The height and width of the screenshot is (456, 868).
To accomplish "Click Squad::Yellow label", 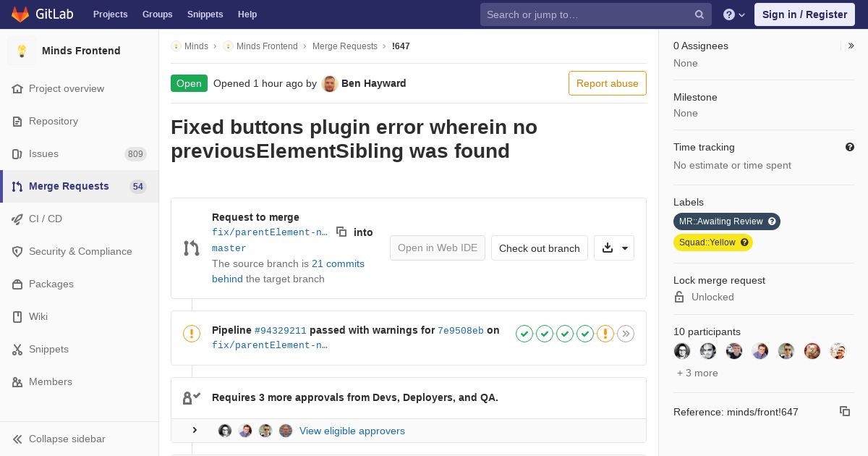I will [x=707, y=242].
